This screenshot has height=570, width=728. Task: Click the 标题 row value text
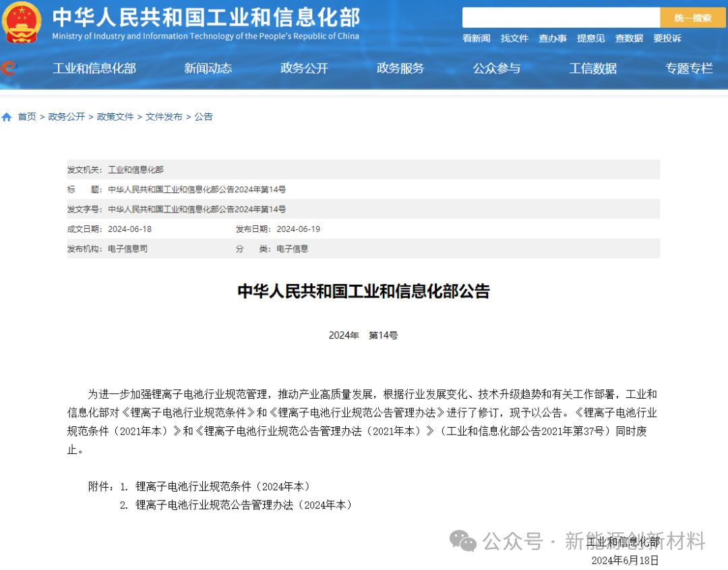(197, 190)
